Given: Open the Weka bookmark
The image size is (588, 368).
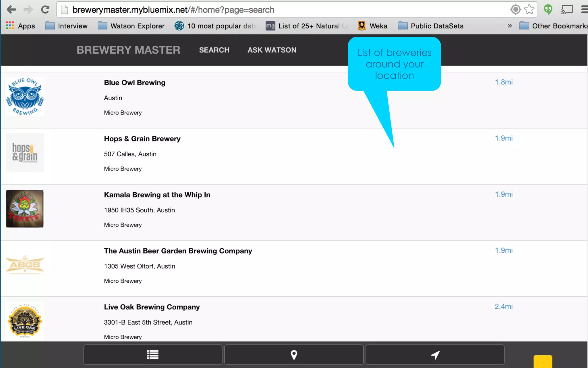Looking at the screenshot, I should pyautogui.click(x=372, y=26).
